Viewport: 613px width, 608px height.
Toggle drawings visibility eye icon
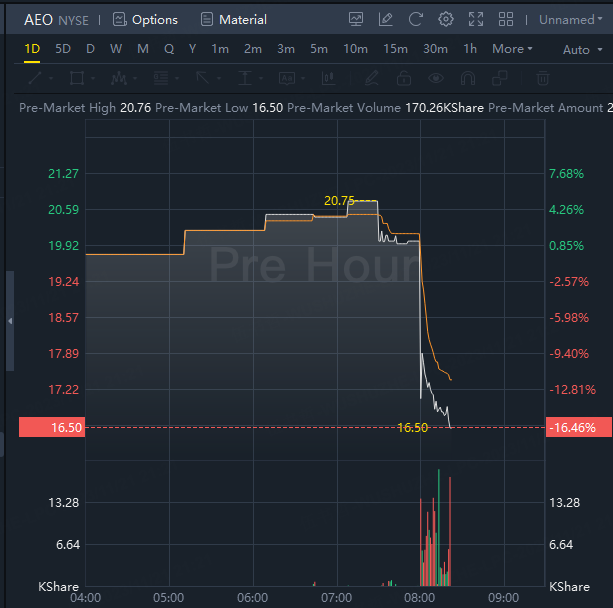(x=436, y=78)
